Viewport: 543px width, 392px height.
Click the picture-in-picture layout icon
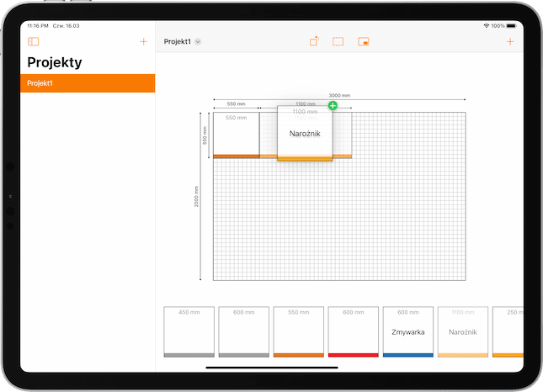click(364, 41)
